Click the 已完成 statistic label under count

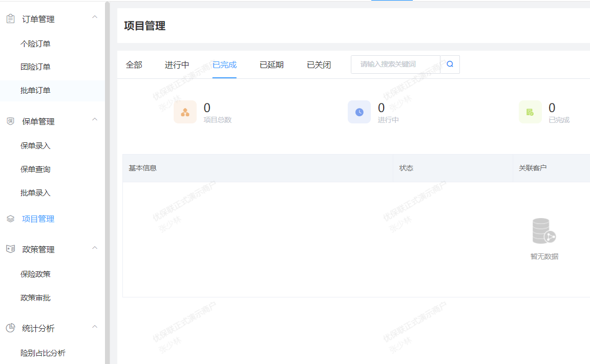point(559,120)
